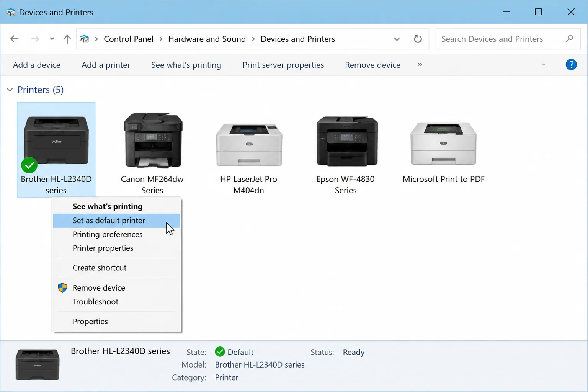Click See what's printing in toolbar
The width and height of the screenshot is (588, 392).
pos(186,65)
